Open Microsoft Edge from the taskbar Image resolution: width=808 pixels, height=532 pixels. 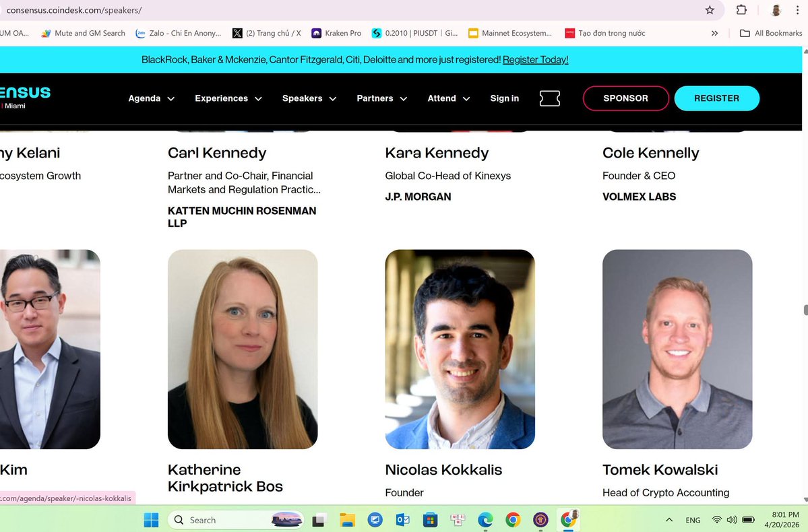(x=485, y=520)
